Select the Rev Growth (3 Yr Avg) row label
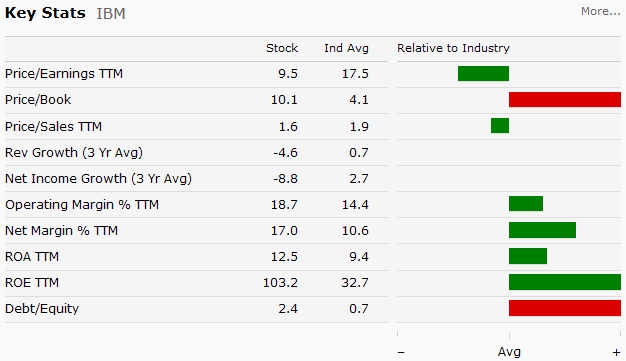 [74, 153]
